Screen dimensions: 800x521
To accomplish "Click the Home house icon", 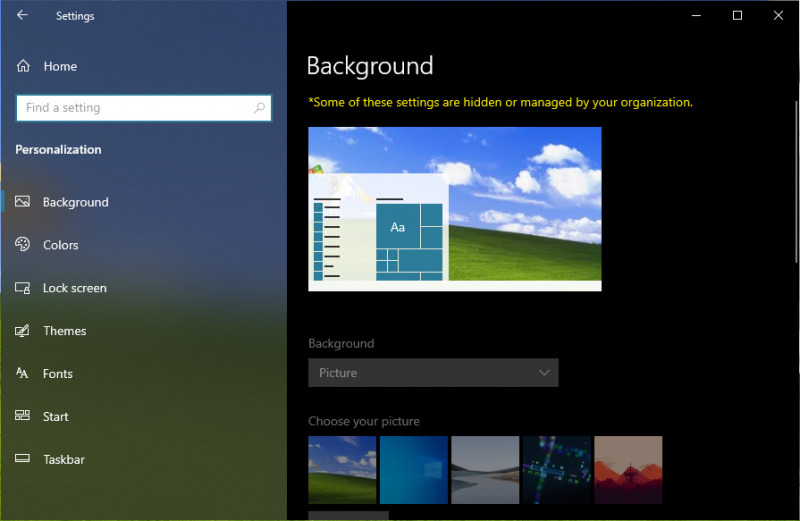I will [23, 66].
